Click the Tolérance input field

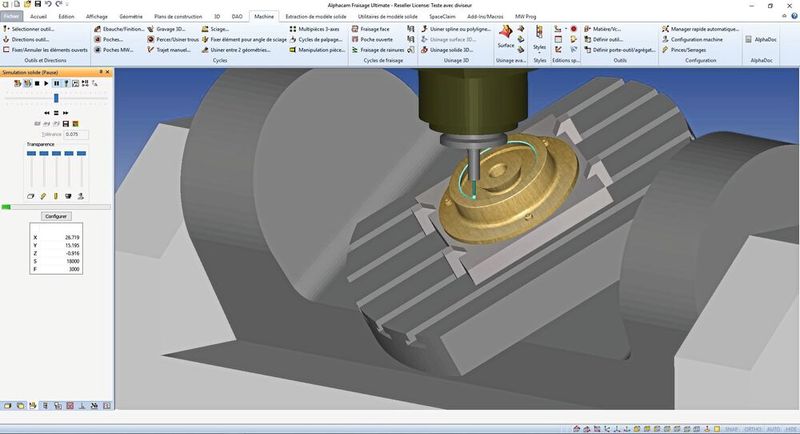[76, 134]
